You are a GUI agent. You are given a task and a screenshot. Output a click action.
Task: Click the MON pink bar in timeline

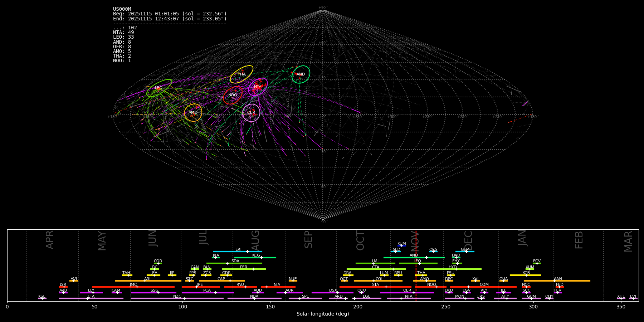[x=460, y=298]
